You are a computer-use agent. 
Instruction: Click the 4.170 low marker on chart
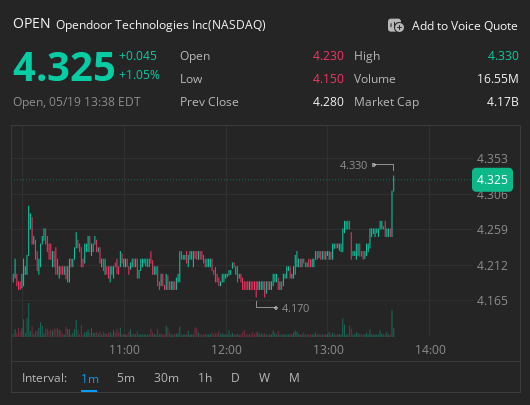coord(295,308)
